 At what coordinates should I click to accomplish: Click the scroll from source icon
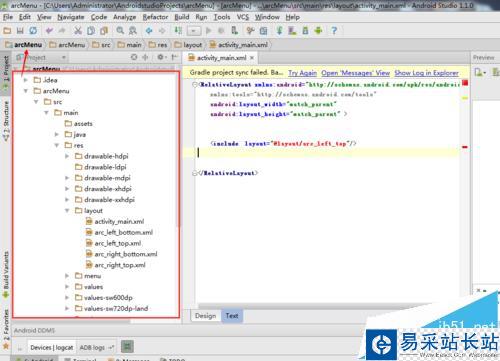134,57
